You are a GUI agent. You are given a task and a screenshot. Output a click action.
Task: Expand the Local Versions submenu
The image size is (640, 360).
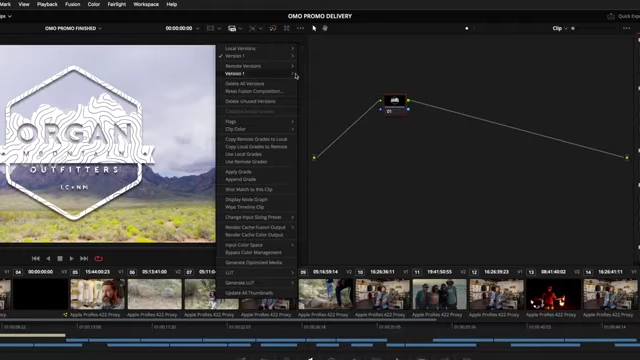257,49
